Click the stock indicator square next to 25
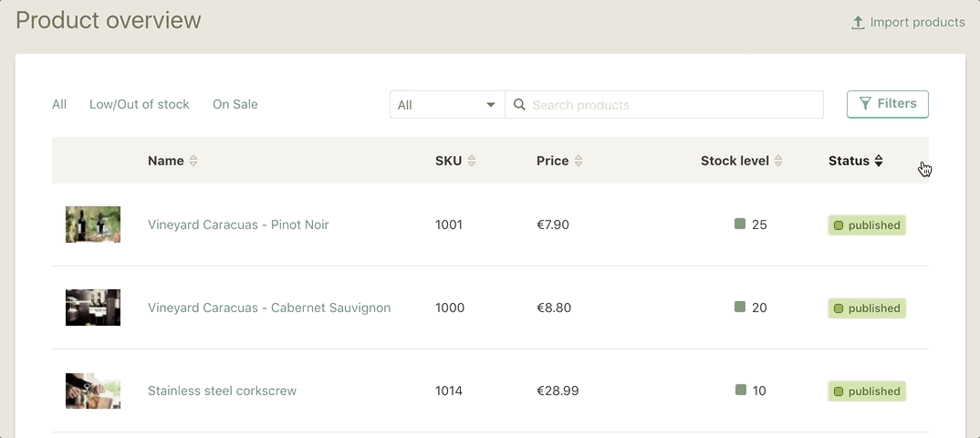Viewport: 980px width, 438px height. (x=740, y=224)
